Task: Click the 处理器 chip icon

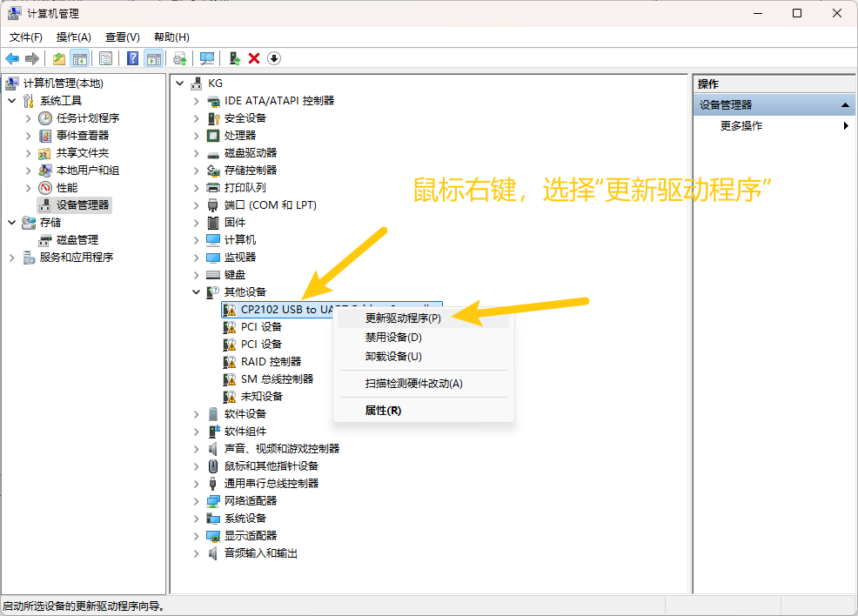Action: pos(213,136)
